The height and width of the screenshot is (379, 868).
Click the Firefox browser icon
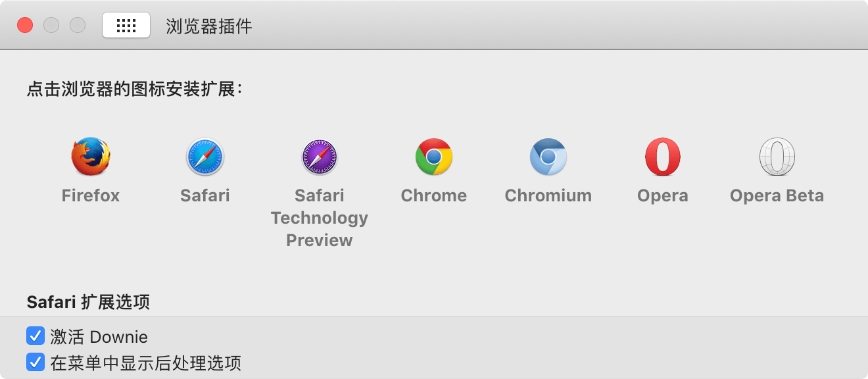pos(91,157)
